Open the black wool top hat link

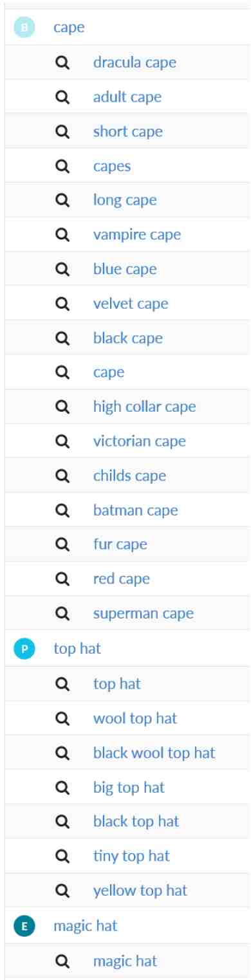[154, 752]
